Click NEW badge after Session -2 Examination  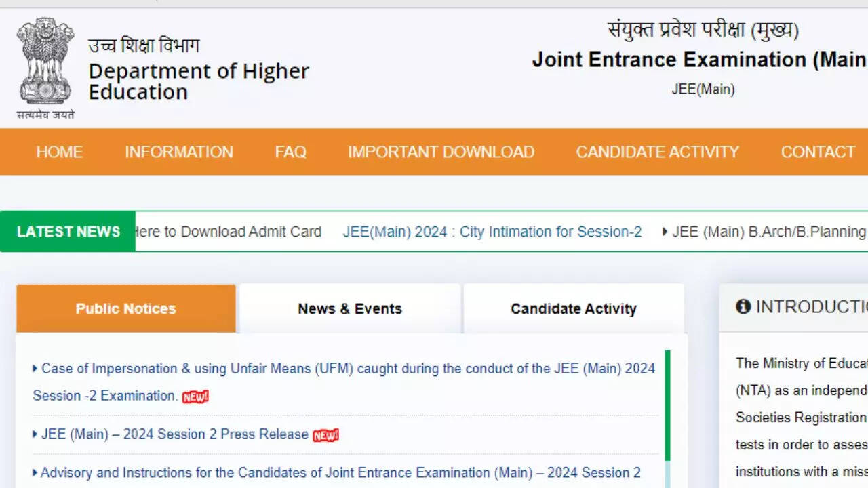tap(195, 396)
